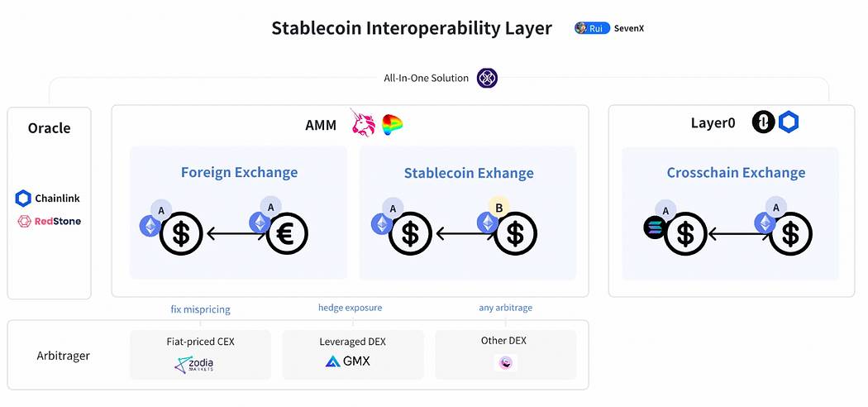Click the RedStone logo in Oracle panel
Screen dimensions: 868x407
(x=24, y=222)
